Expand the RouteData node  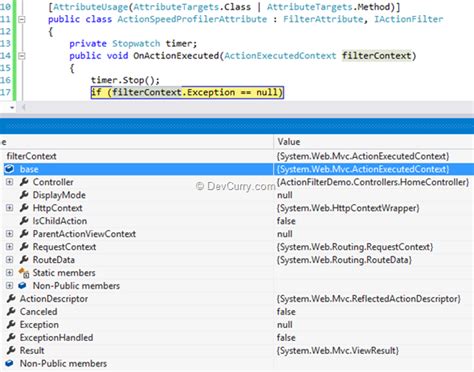point(9,260)
